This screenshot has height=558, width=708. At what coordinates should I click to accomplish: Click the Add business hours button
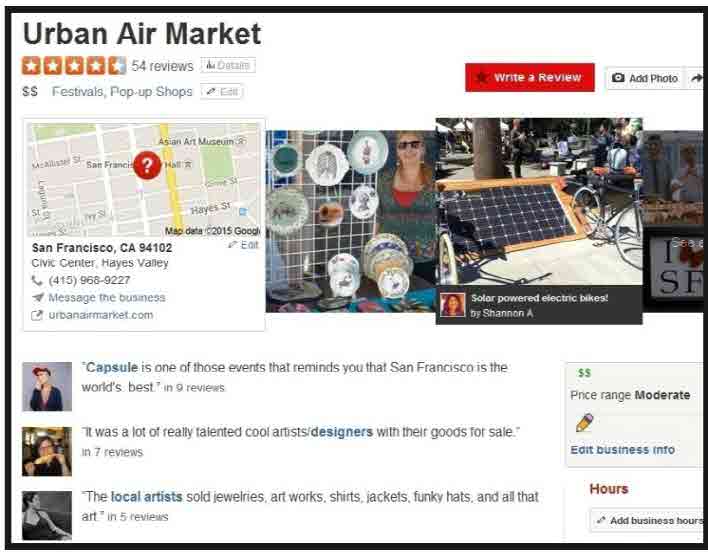click(649, 521)
